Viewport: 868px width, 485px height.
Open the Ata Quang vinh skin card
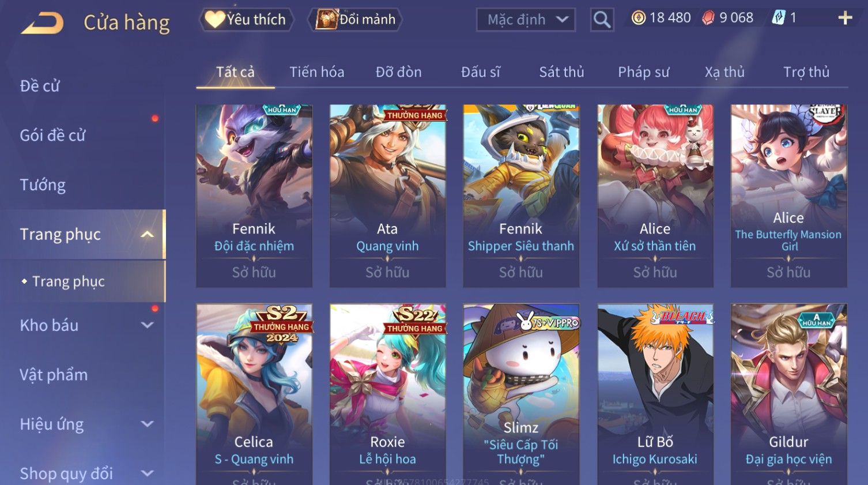click(x=387, y=196)
